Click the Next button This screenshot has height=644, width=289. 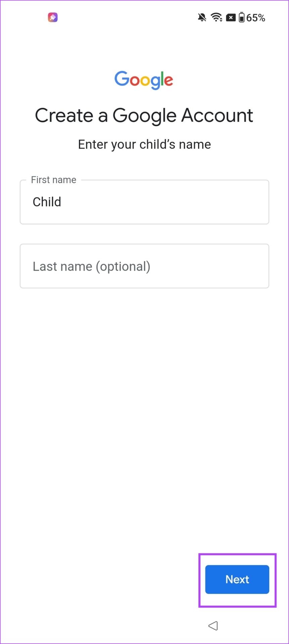coord(237,579)
